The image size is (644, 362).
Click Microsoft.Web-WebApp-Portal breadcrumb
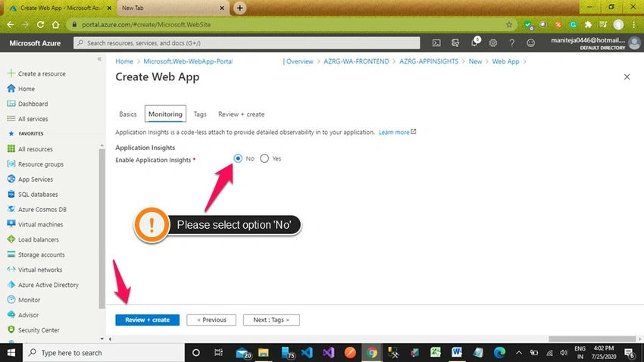pyautogui.click(x=188, y=61)
